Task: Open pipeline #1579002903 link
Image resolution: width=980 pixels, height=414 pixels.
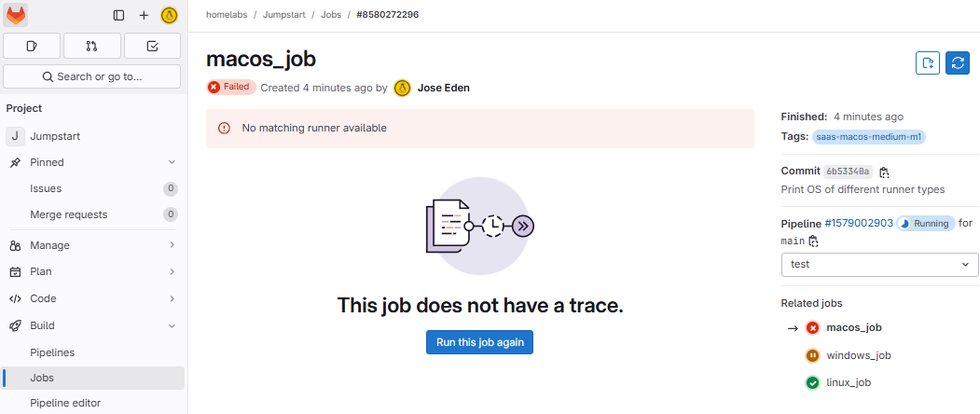Action: coord(859,223)
